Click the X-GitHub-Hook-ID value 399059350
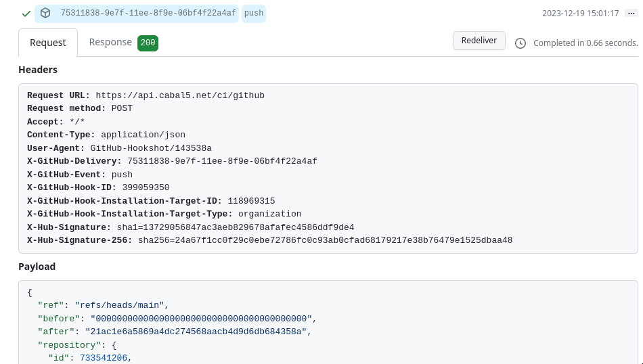This screenshot has width=643, height=364. click(146, 187)
